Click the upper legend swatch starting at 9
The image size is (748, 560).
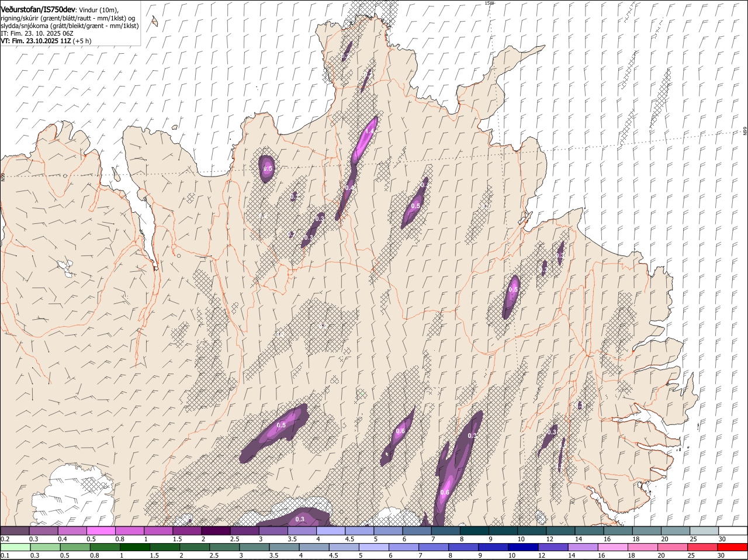(503, 530)
